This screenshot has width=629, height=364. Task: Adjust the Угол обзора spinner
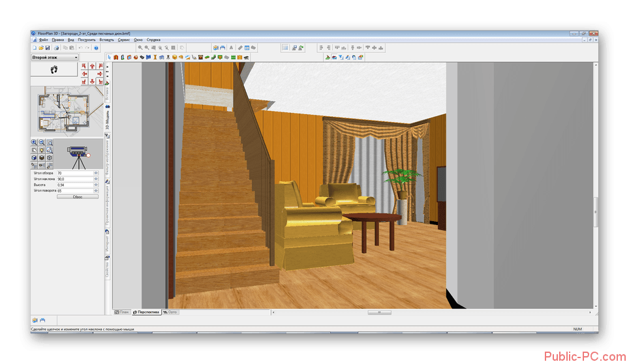click(x=96, y=173)
